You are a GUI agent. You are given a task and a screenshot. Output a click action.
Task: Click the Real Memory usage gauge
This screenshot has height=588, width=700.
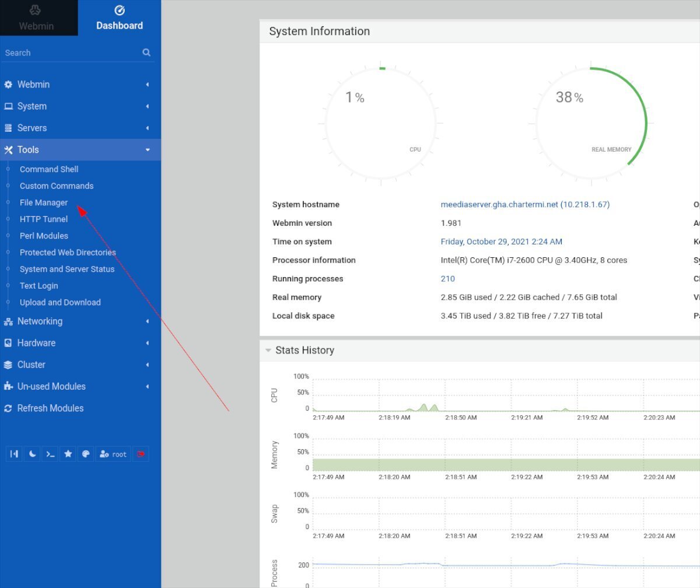point(591,123)
